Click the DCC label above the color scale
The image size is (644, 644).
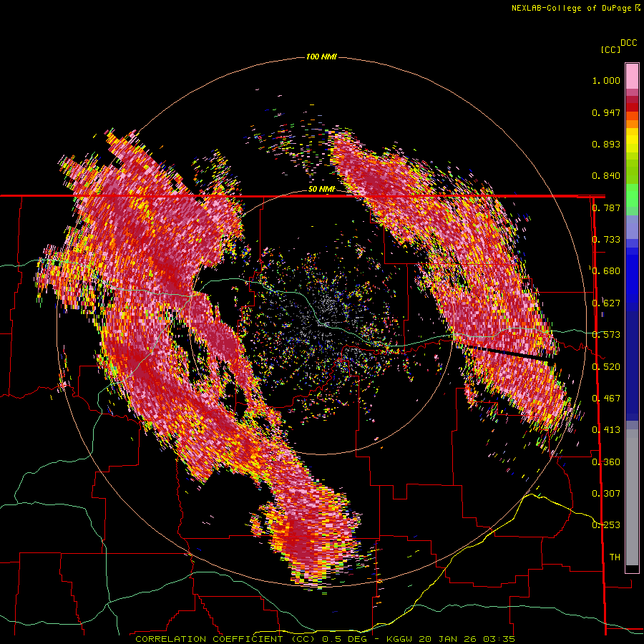pyautogui.click(x=629, y=43)
